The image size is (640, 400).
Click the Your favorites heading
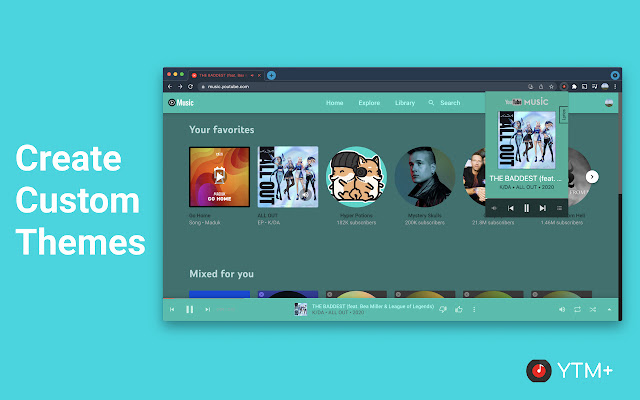(222, 130)
